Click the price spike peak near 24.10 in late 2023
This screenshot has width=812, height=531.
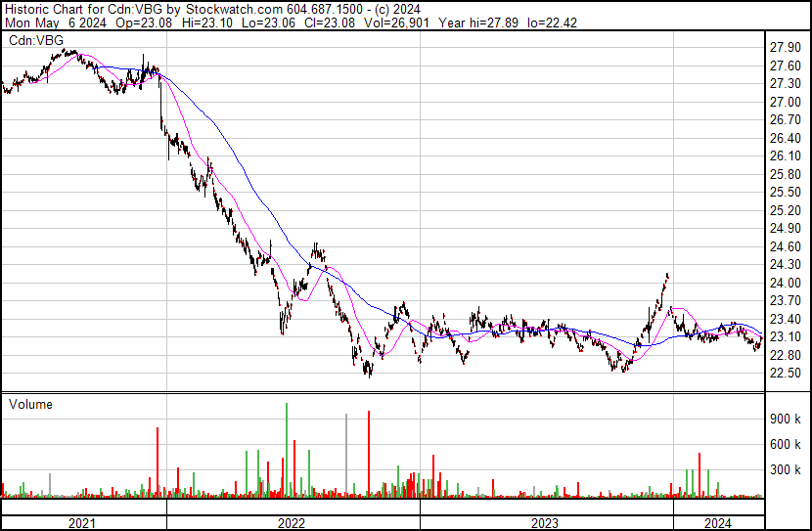tap(667, 275)
